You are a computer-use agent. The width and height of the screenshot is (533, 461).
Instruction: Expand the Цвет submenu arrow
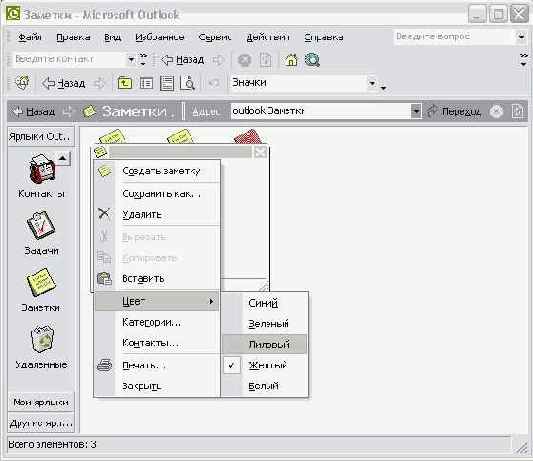pyautogui.click(x=211, y=301)
